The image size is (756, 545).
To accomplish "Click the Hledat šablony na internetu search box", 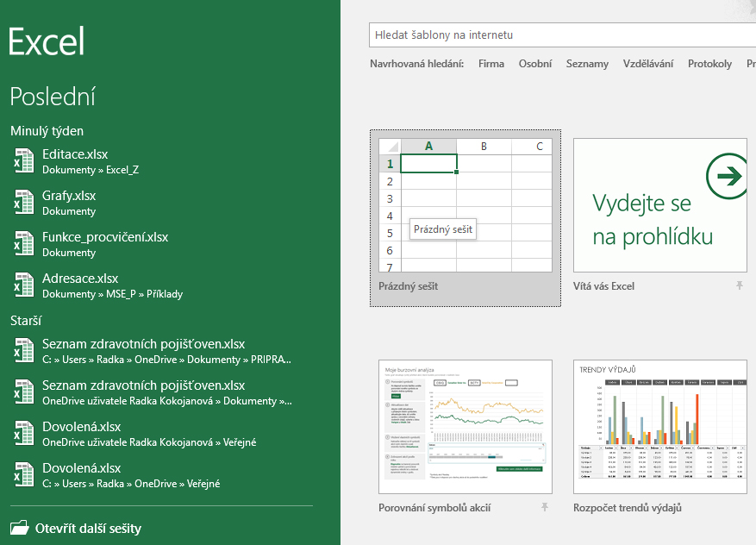I will click(560, 35).
